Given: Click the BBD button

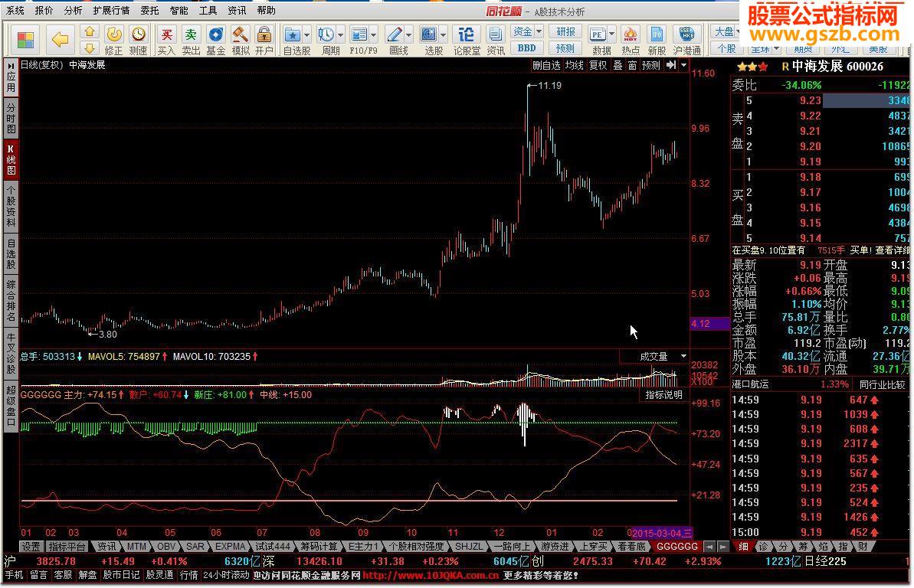Looking at the screenshot, I should (x=526, y=47).
